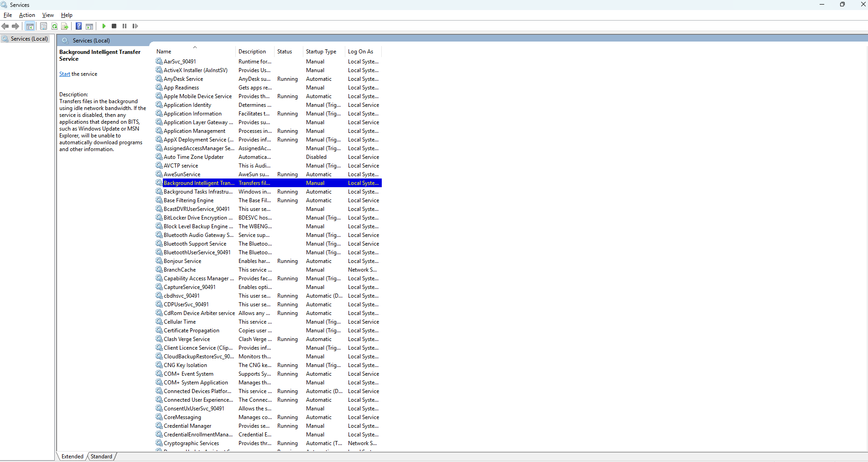Click the Back arrow in the toolbar
This screenshot has height=462, width=868.
pyautogui.click(x=5, y=26)
